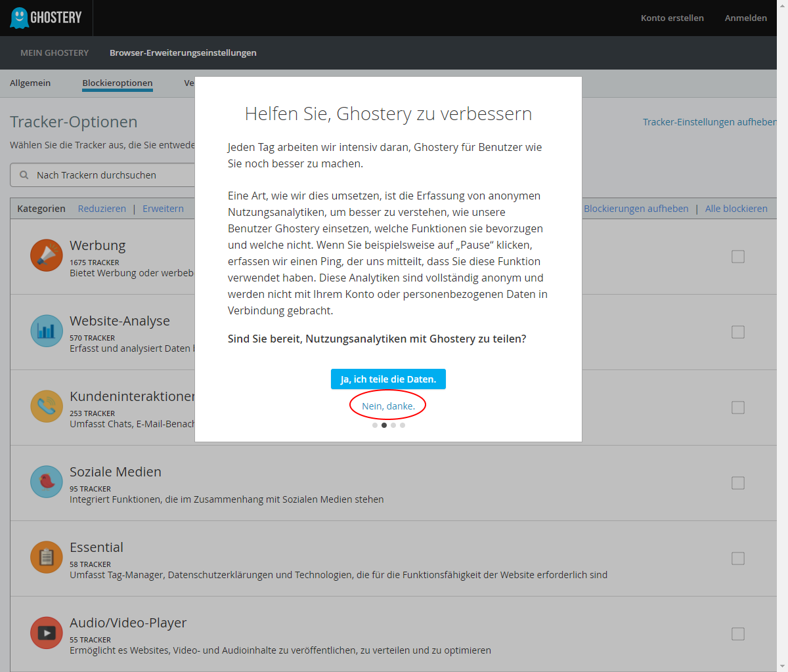Go to first dialog page dot
The image size is (788, 672).
point(375,425)
